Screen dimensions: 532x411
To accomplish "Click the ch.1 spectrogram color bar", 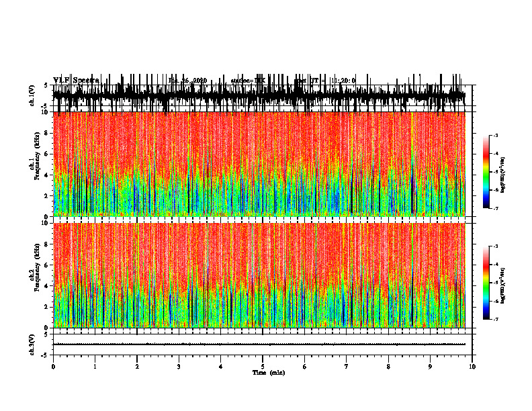I will (x=486, y=171).
